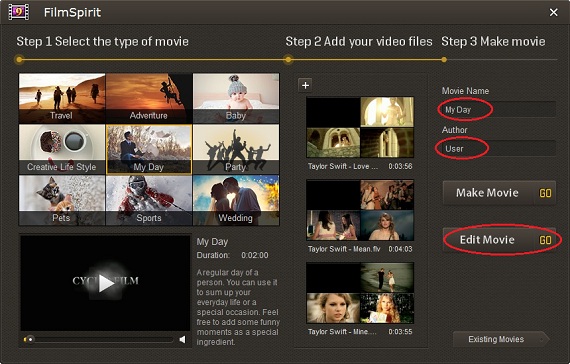Click the FilmSpirit film reel logo icon
Screen dimensions: 570x364
(19, 12)
